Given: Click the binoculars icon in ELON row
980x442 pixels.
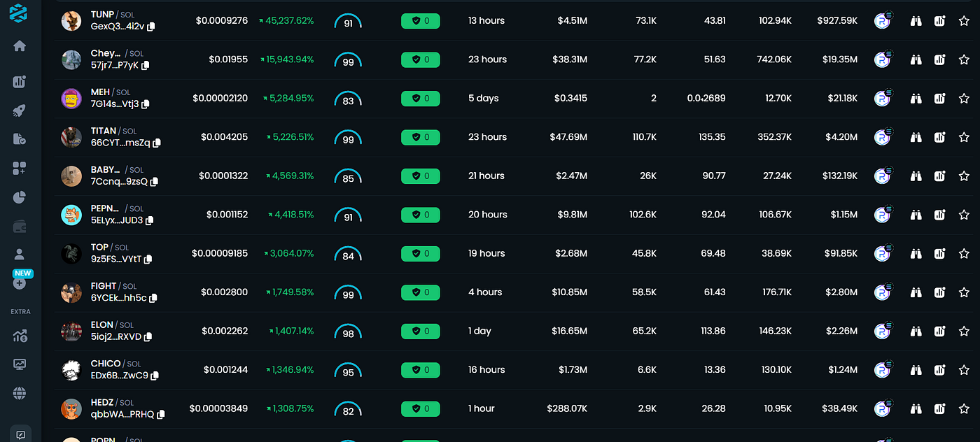Looking at the screenshot, I should coord(916,331).
